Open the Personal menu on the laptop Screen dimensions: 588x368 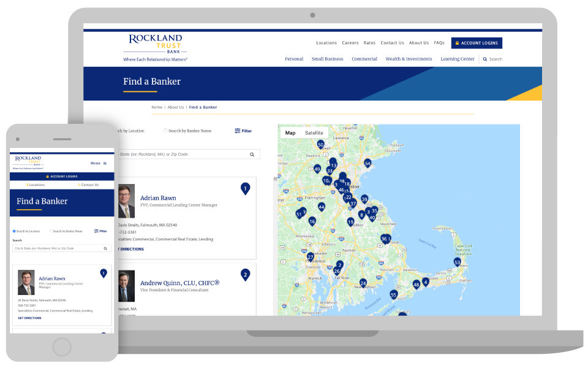294,59
